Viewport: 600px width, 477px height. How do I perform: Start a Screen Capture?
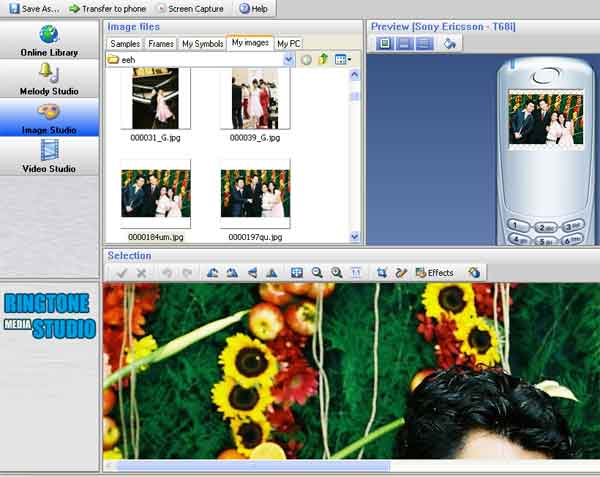191,8
